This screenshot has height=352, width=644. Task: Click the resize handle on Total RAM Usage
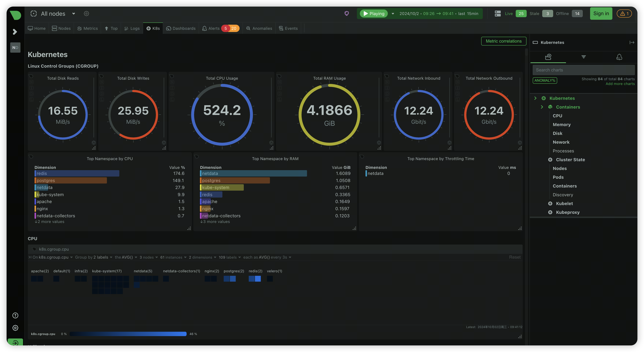coord(379,148)
